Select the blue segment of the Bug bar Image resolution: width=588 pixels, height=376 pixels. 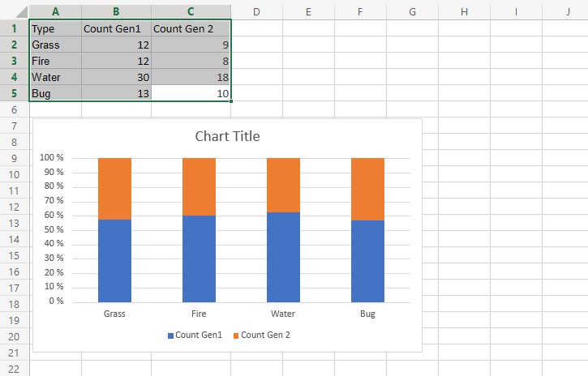(367, 261)
